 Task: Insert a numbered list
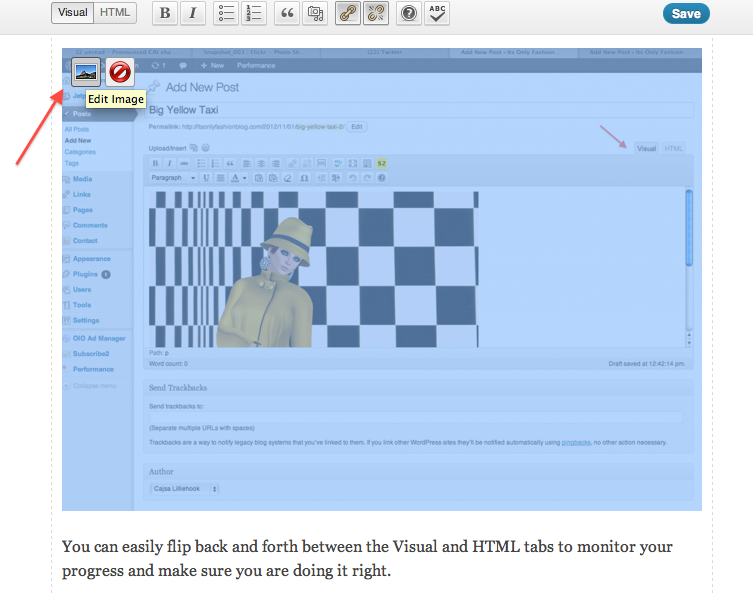tap(254, 14)
